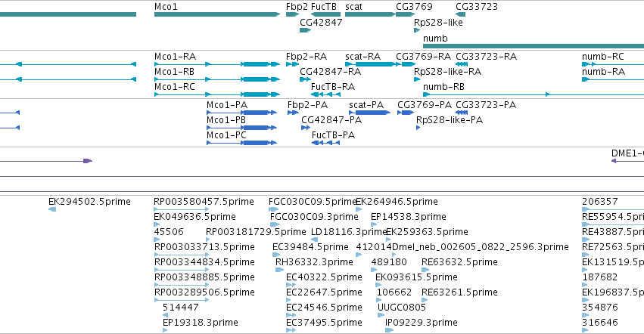Click the CG3769-RA transcript label

(423, 56)
